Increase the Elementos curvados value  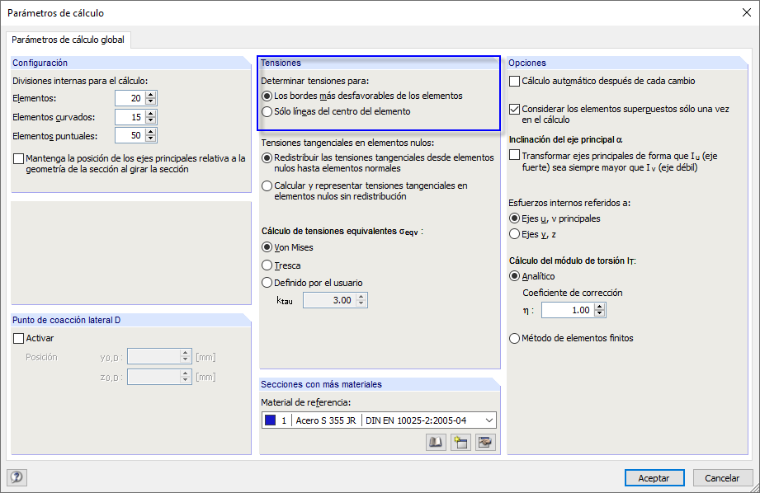[x=151, y=114]
